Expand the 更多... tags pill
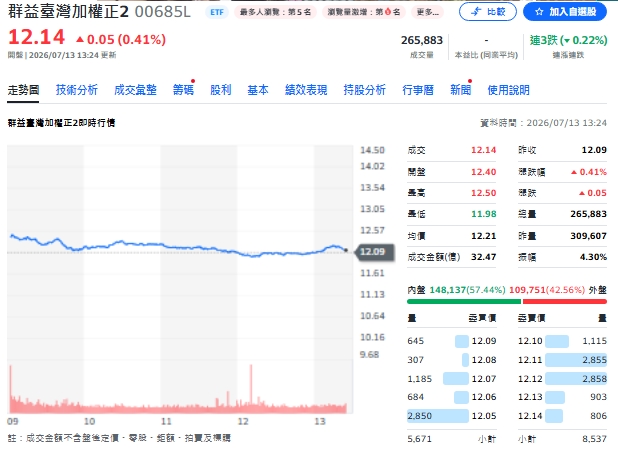Screen dimensions: 618x460 click(x=428, y=12)
